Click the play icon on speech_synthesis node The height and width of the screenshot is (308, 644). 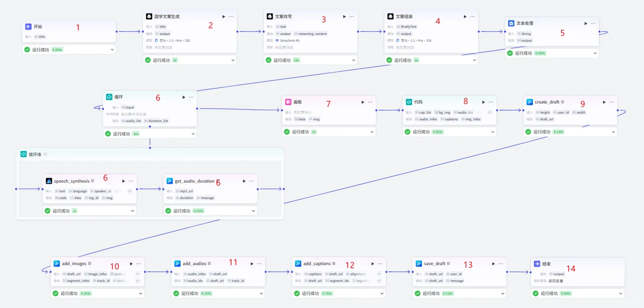click(123, 181)
